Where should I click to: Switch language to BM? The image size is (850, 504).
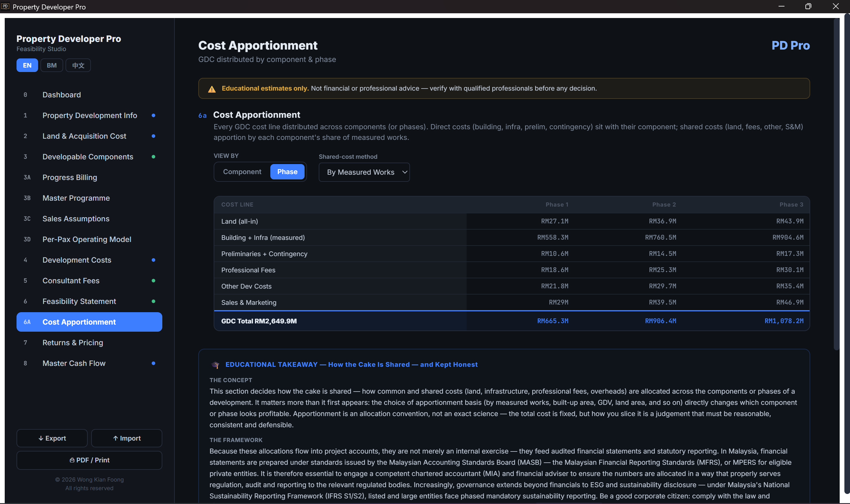click(52, 65)
